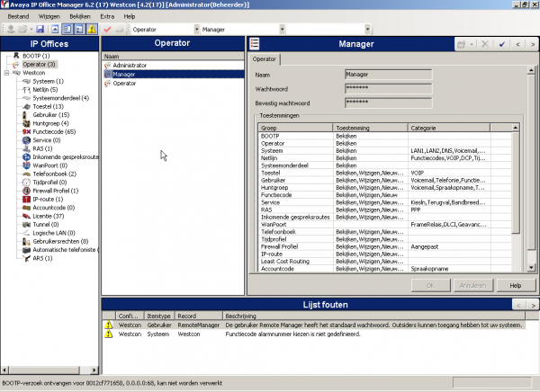
Task: Open the Bekijken menu
Action: pyautogui.click(x=80, y=16)
